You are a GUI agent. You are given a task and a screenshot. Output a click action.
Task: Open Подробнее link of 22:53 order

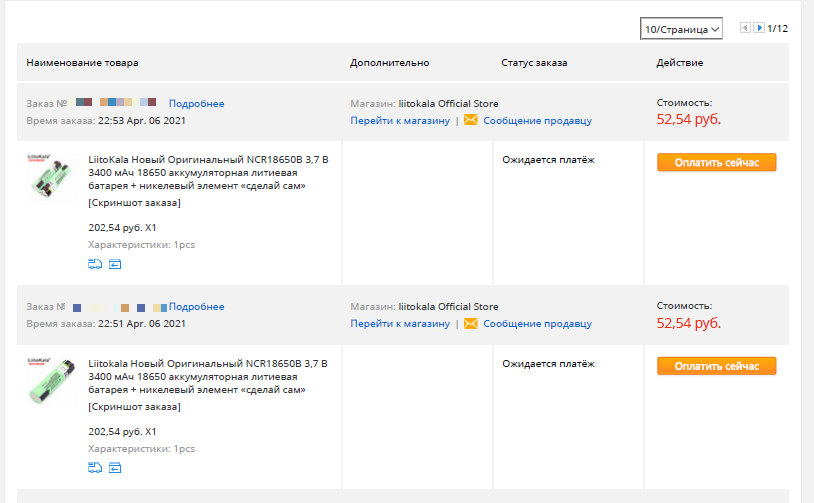196,103
